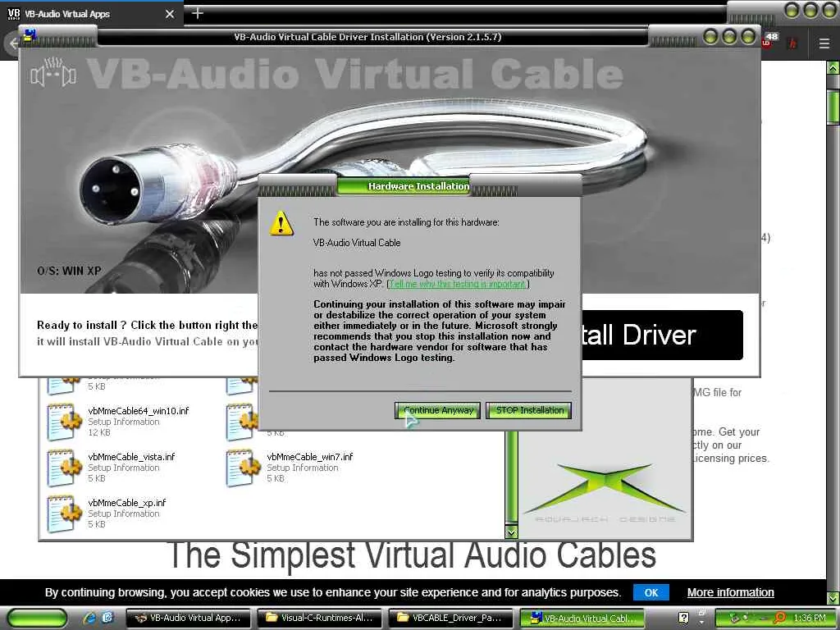Minimize the installer window with first round button

(x=711, y=36)
